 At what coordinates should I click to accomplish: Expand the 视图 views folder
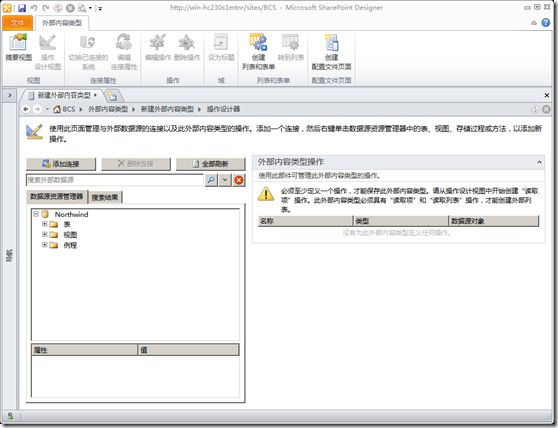44,234
